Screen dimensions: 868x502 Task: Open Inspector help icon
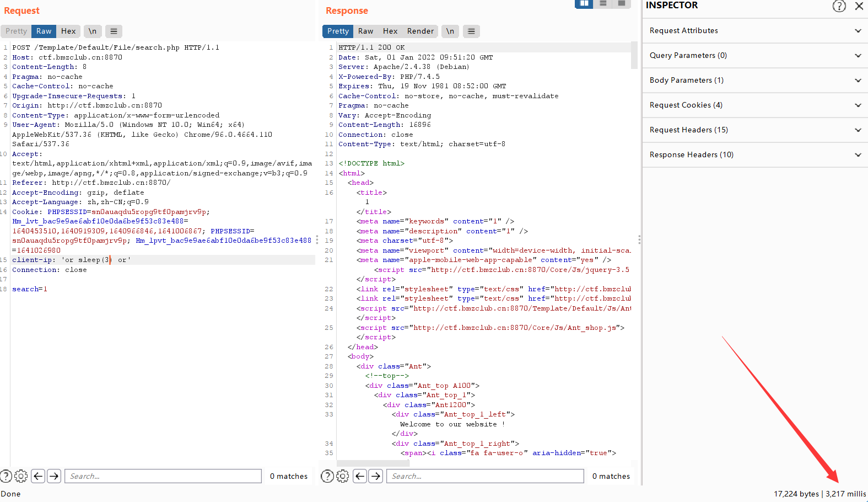pos(839,6)
